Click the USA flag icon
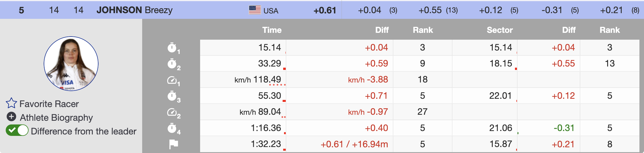The height and width of the screenshot is (153, 644). (255, 10)
